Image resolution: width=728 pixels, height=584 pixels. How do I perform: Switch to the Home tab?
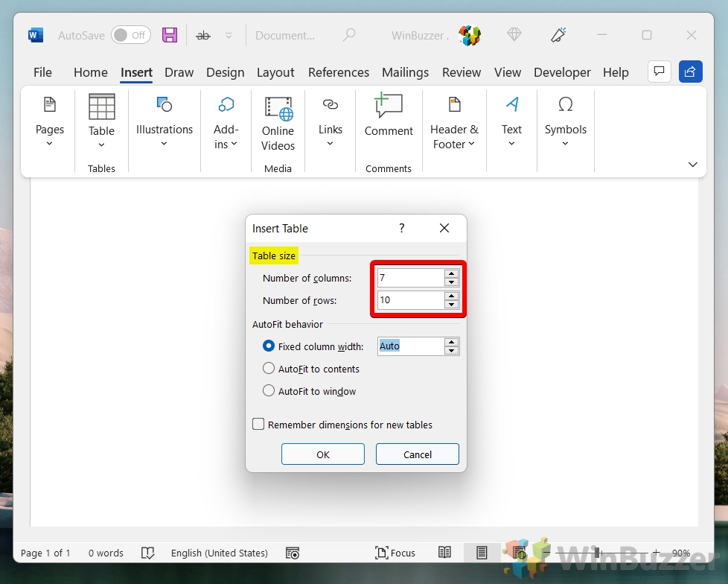point(91,72)
